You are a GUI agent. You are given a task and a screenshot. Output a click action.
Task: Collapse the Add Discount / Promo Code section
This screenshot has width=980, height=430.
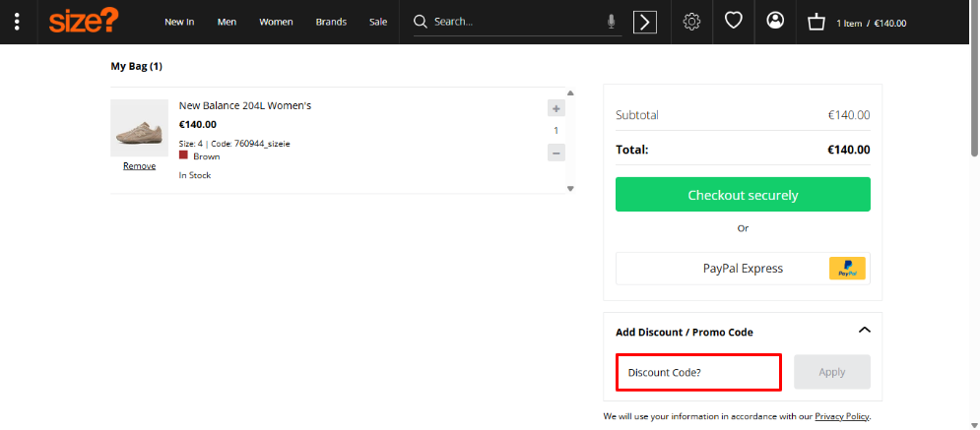(x=865, y=330)
